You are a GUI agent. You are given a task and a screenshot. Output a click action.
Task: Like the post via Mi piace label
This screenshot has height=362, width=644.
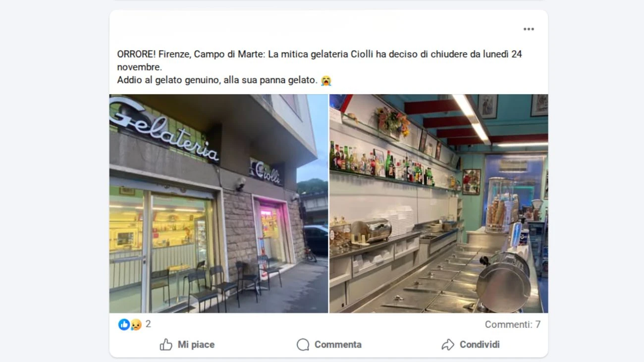click(x=196, y=345)
